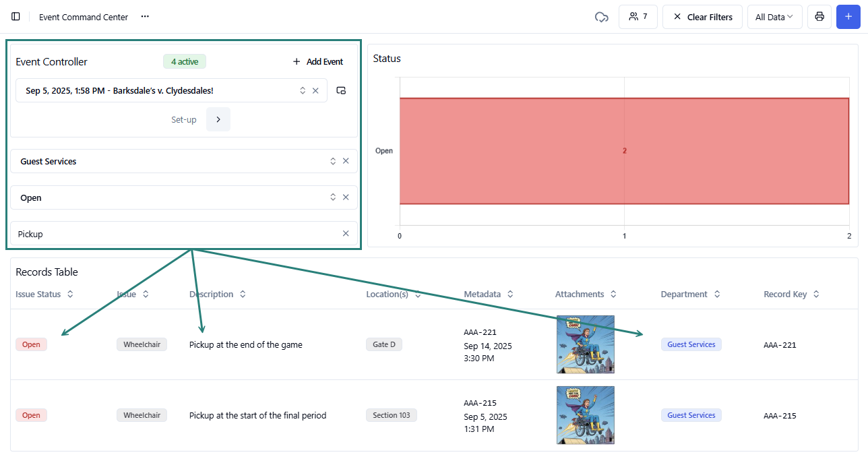Advance Set-up stage with arrow button
The image size is (868, 465).
[x=218, y=119]
